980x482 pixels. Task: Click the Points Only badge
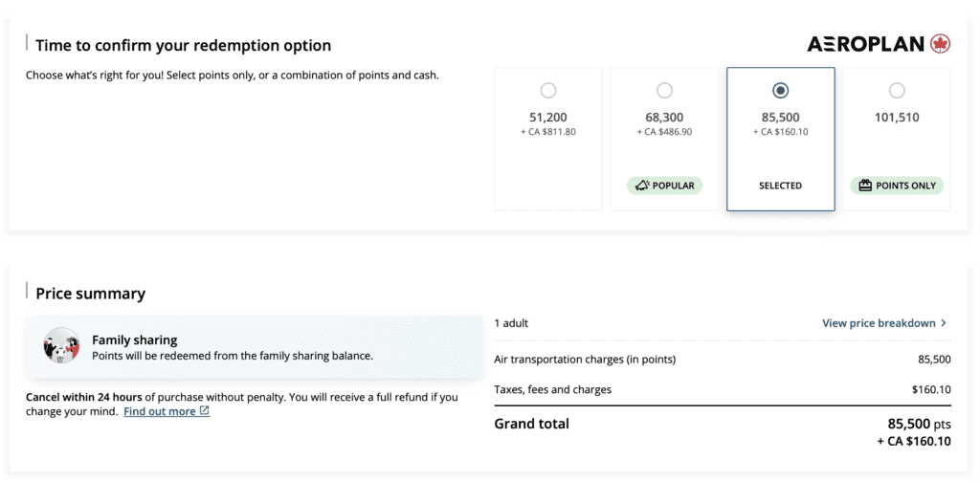[897, 186]
